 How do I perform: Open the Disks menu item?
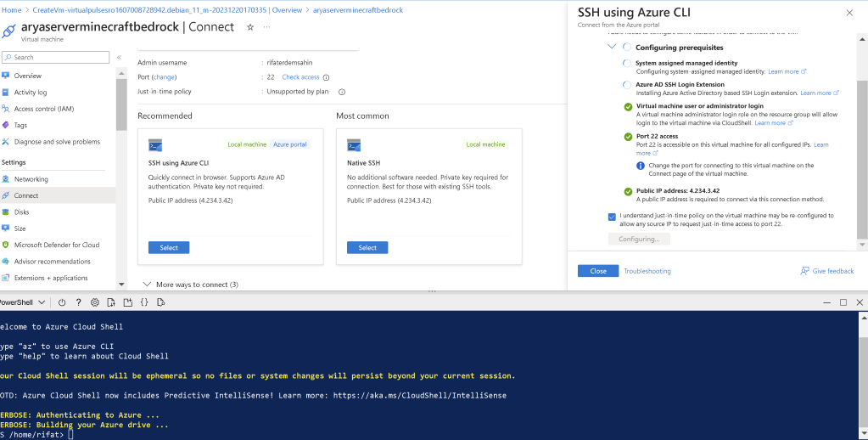point(58,212)
